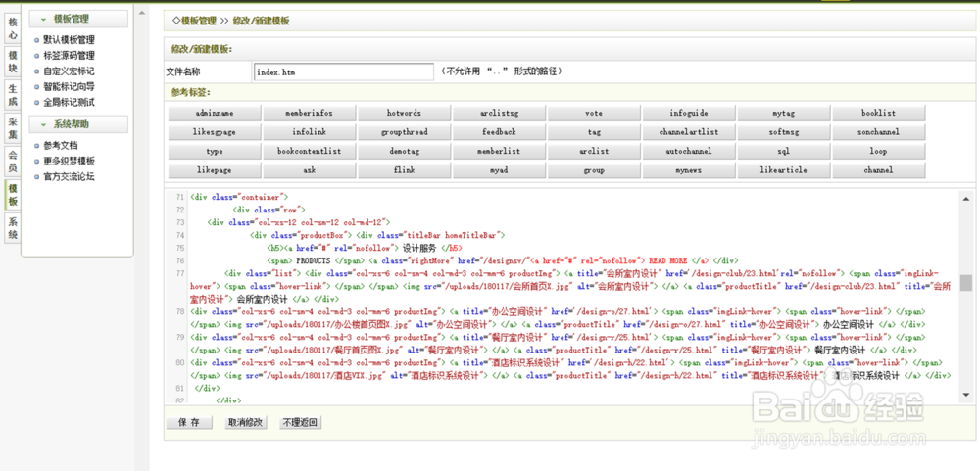Open 全局标记测试 link

click(69, 103)
